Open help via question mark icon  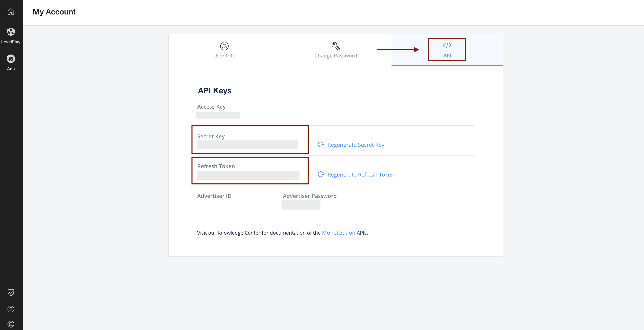click(11, 309)
